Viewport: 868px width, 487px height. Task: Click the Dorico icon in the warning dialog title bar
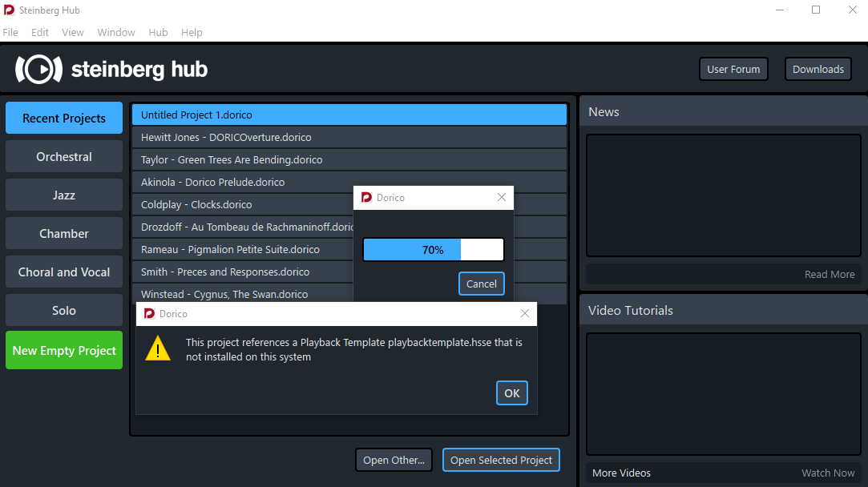[149, 314]
